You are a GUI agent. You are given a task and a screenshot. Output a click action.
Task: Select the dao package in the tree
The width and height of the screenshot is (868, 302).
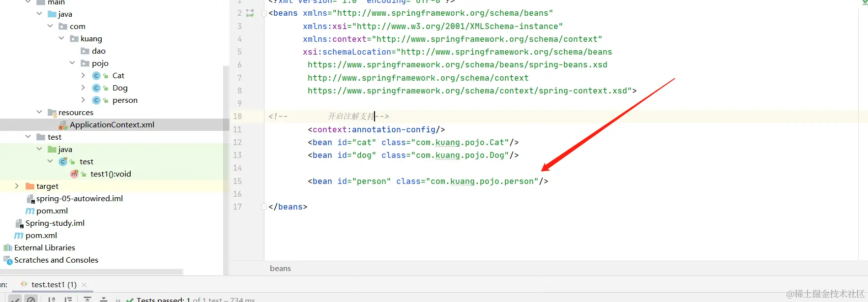99,51
